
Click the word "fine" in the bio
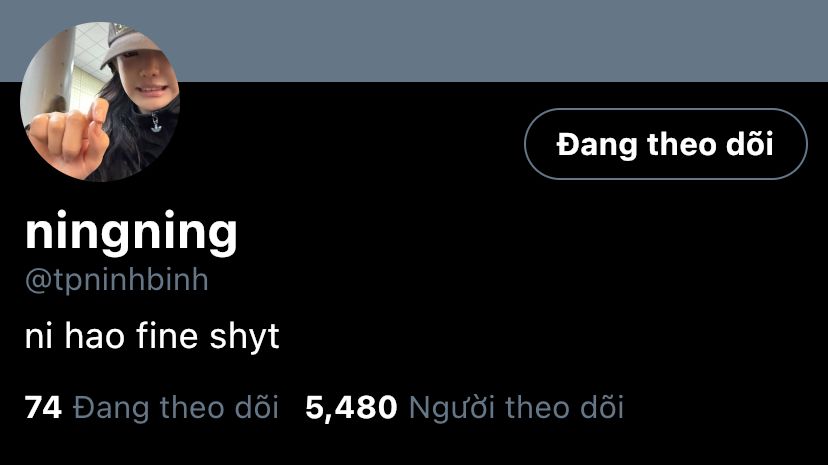(167, 336)
